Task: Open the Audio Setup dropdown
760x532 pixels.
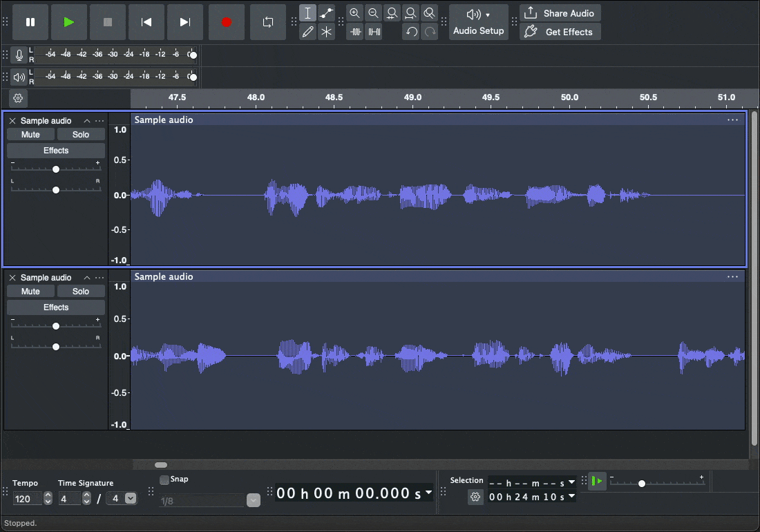Action: 478,22
